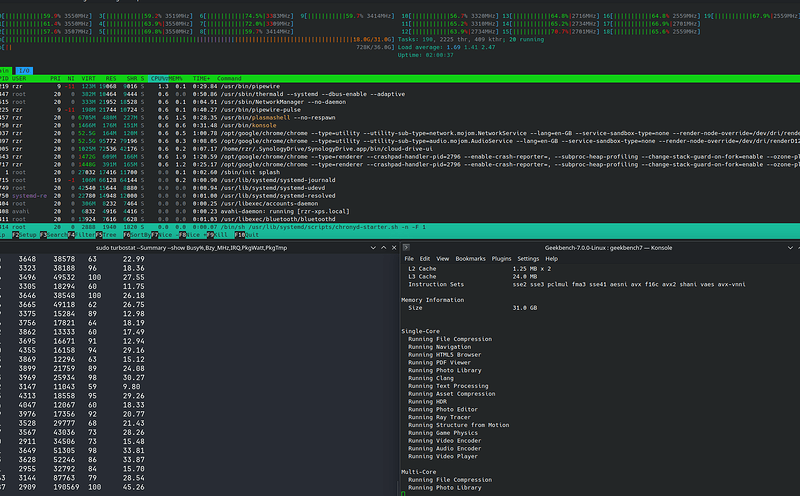Open View menu in Konsole
This screenshot has height=496, width=800.
pyautogui.click(x=442, y=259)
